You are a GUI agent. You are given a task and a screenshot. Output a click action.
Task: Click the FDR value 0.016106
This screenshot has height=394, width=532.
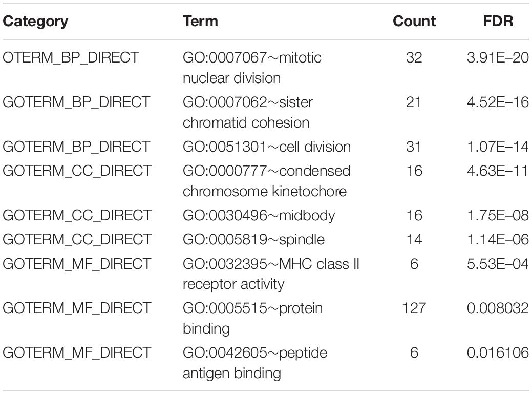coord(498,352)
